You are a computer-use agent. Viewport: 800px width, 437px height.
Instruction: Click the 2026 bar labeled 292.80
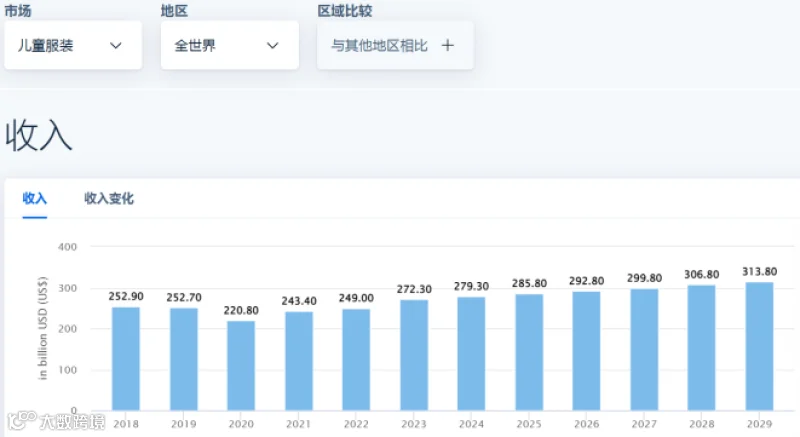point(586,351)
